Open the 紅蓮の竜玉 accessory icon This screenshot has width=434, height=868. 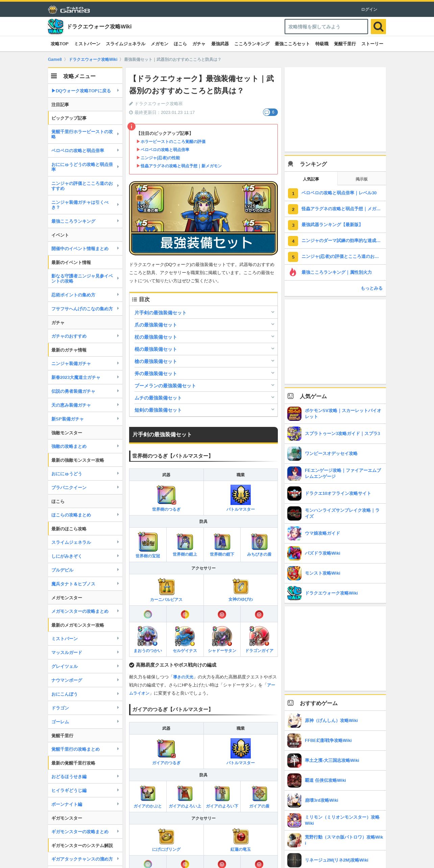pyautogui.click(x=241, y=837)
